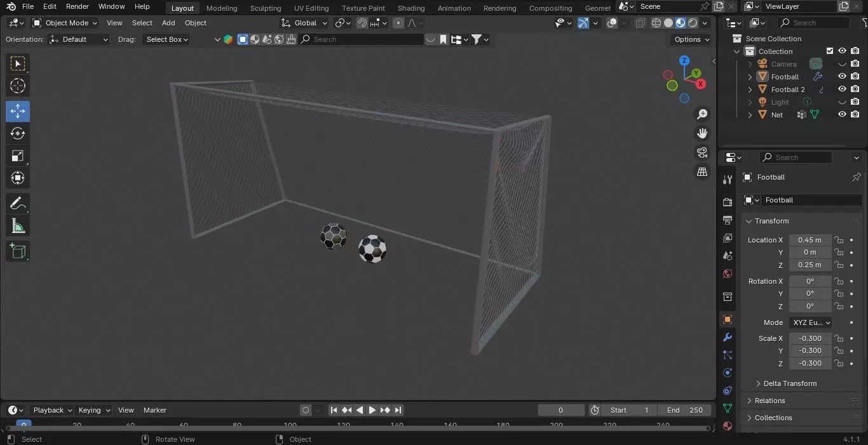
Task: Jump to the start frame
Action: (x=334, y=410)
